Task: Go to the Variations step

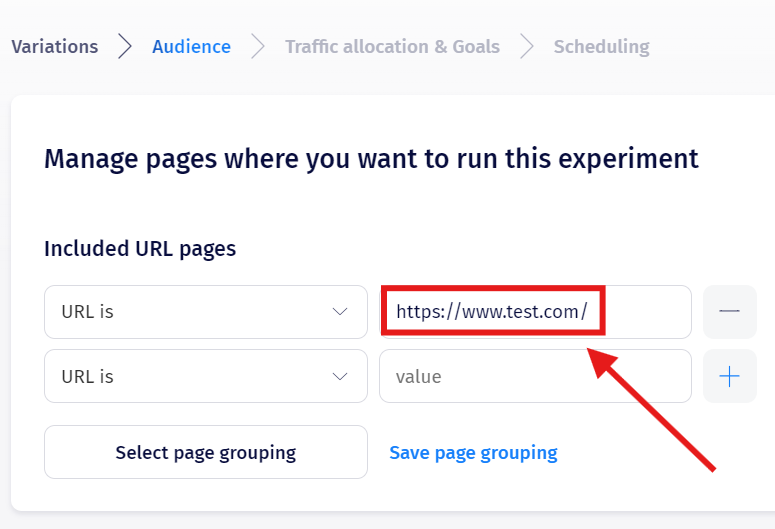Action: 55,47
